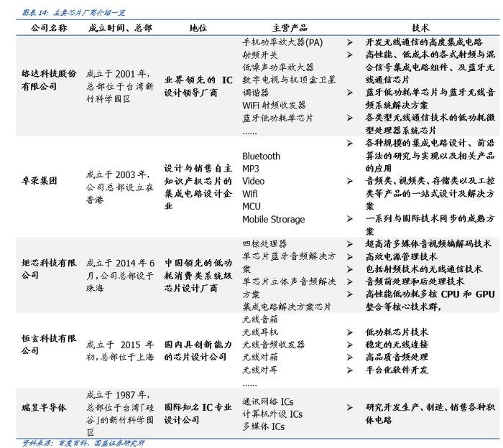The width and height of the screenshot is (503, 448).
Task: Click product 无线音频收发器
Action: pyautogui.click(x=273, y=345)
